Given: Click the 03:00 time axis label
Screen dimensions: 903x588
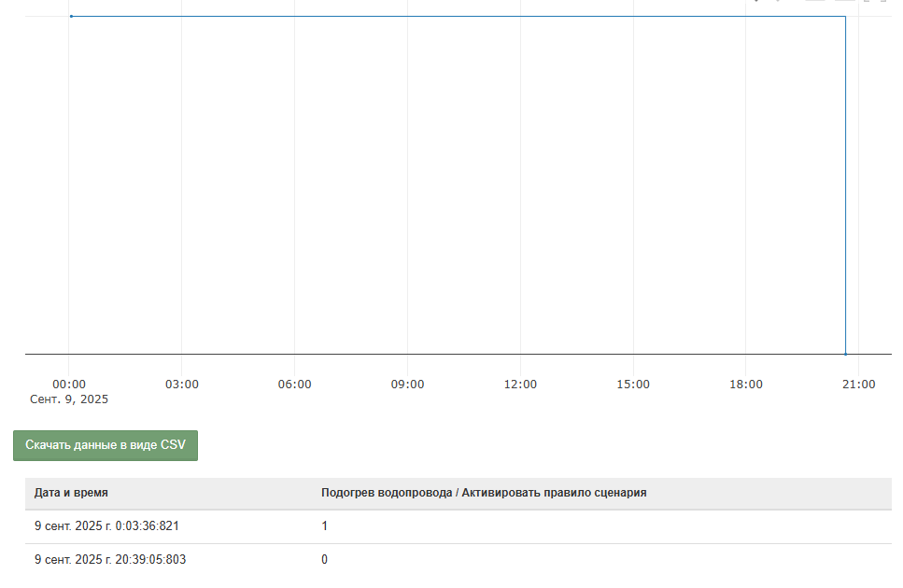Looking at the screenshot, I should pos(182,385).
